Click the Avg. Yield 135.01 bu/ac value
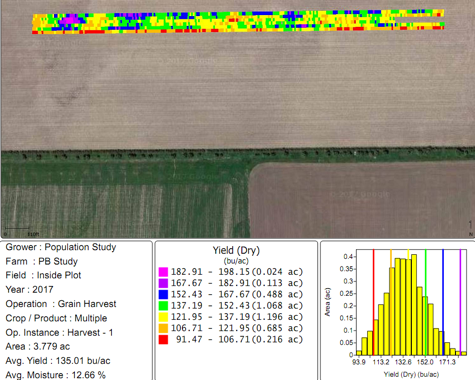This screenshot has height=380, width=475. pos(58,361)
